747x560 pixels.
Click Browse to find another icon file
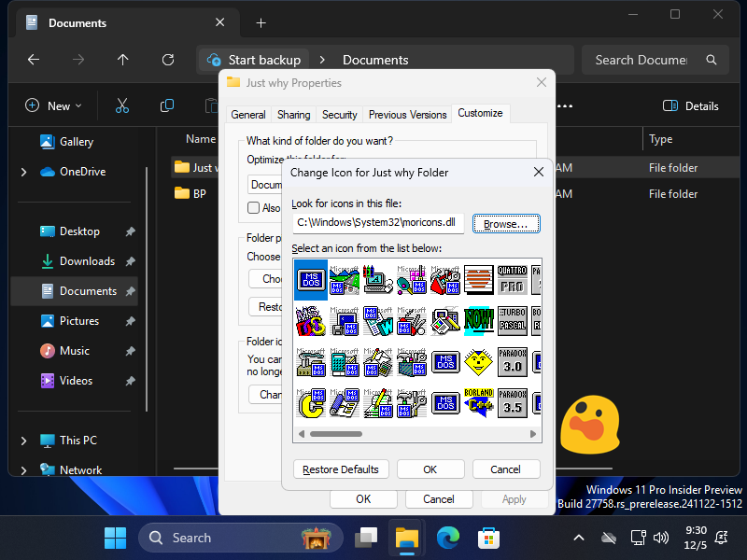[506, 224]
